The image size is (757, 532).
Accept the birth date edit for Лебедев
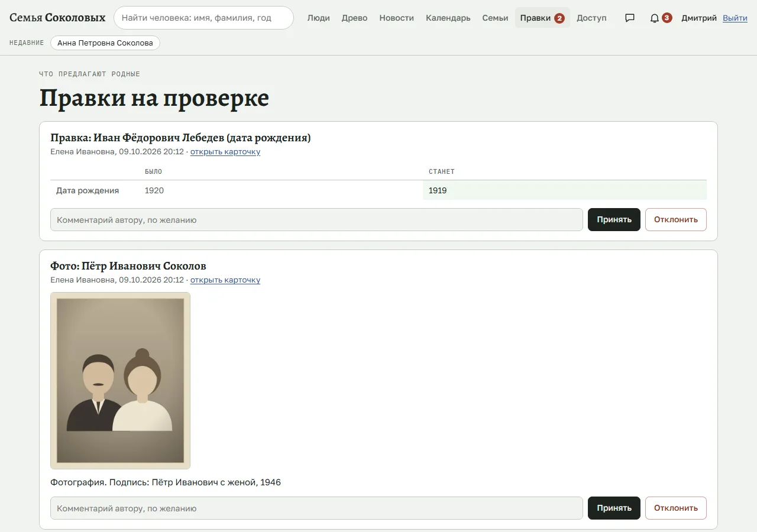(614, 219)
